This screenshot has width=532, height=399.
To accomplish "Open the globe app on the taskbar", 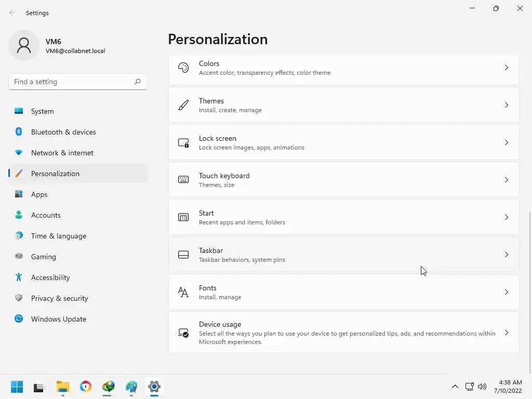I will click(108, 387).
